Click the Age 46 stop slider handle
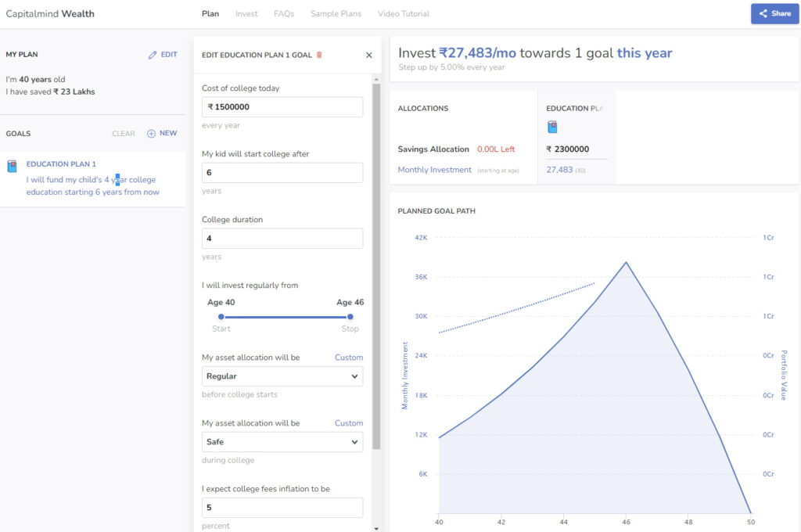 [x=350, y=317]
